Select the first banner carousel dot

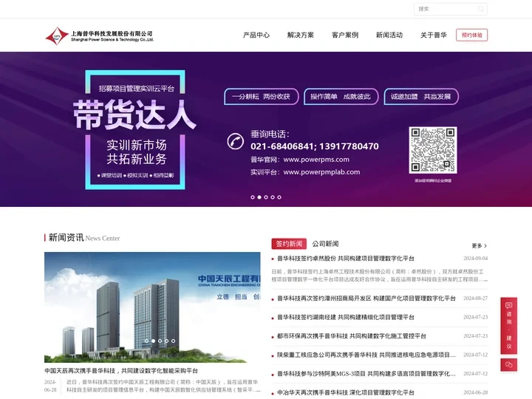click(x=253, y=197)
